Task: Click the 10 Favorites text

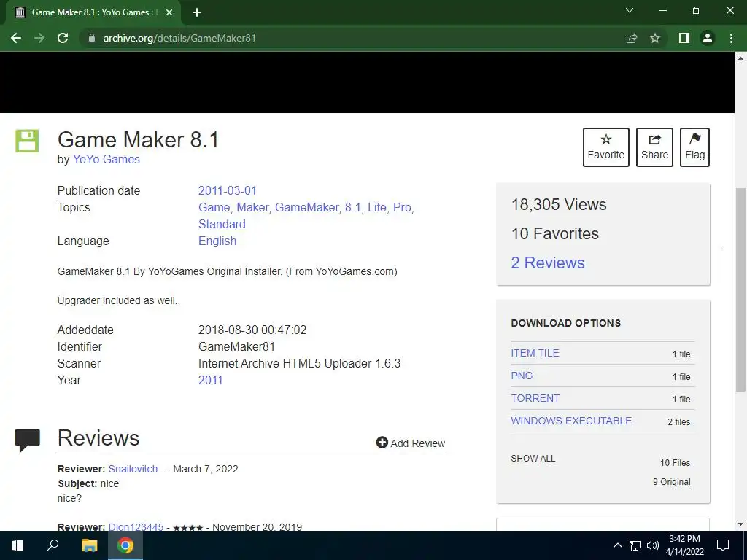Action: click(x=555, y=234)
